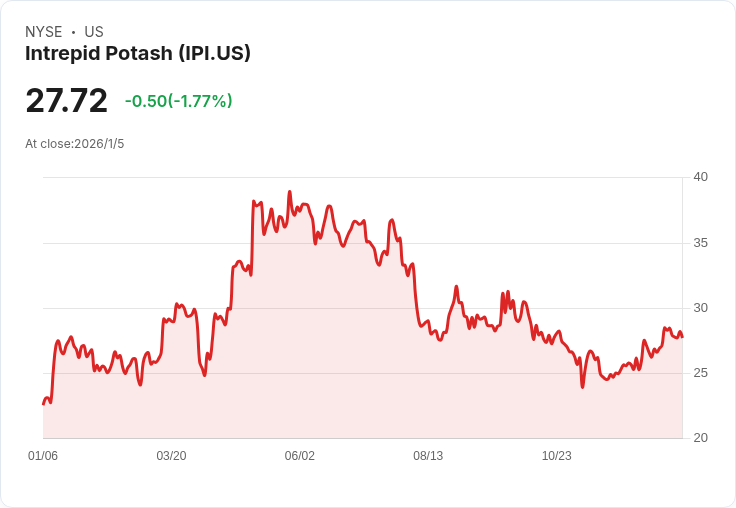Click the 20 price axis label
The width and height of the screenshot is (736, 508).
[x=700, y=438]
